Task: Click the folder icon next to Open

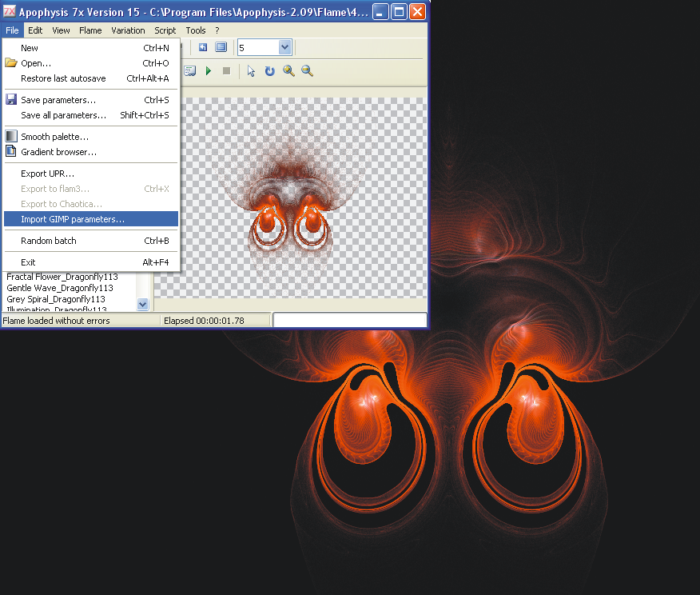Action: pos(11,63)
